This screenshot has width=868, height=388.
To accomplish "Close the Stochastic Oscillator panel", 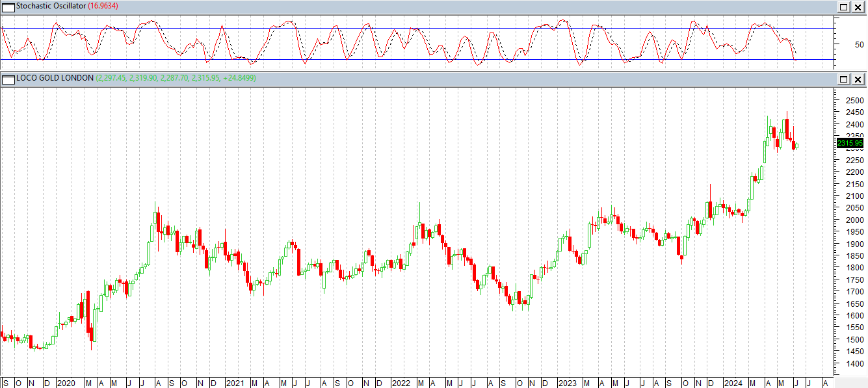I will pyautogui.click(x=858, y=7).
